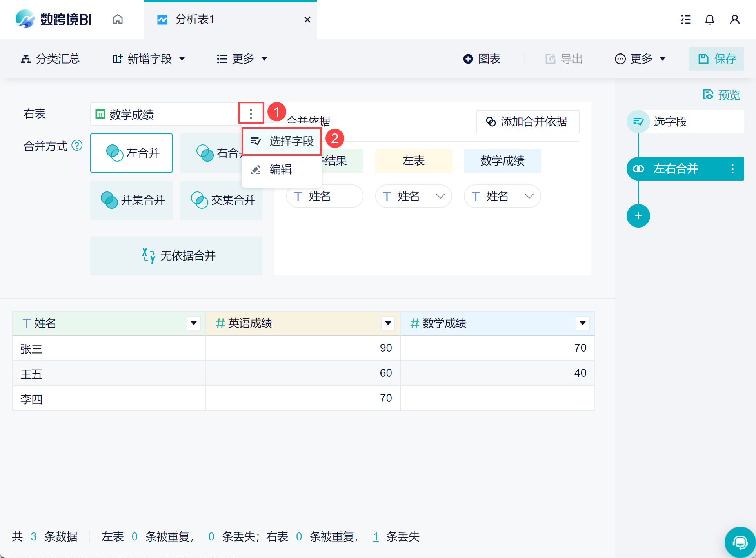756x558 pixels.
Task: Click the plus button to add step
Action: point(638,216)
